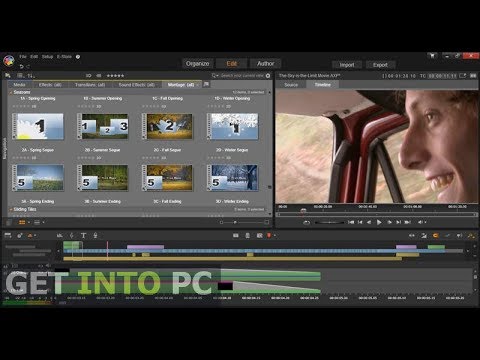
Task: Expand the Sliding Tiles group
Action: (x=11, y=209)
